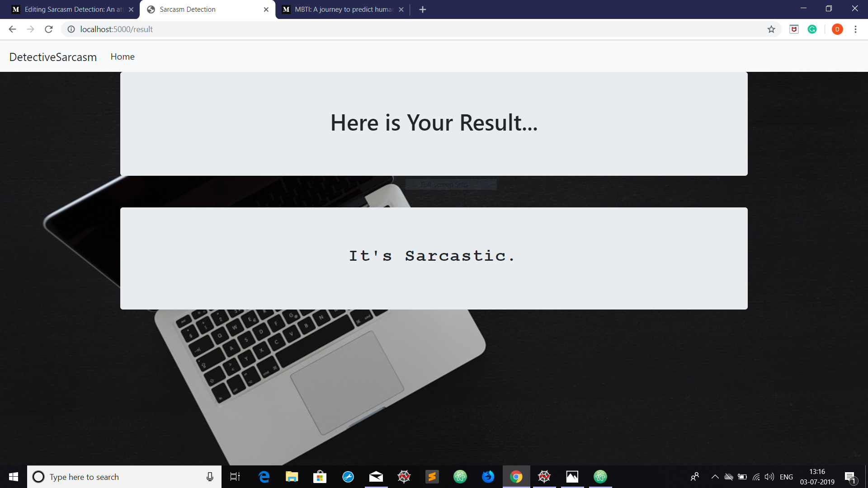Image resolution: width=868 pixels, height=488 pixels.
Task: Click DetectiveSarcasm brand link
Action: (x=53, y=57)
